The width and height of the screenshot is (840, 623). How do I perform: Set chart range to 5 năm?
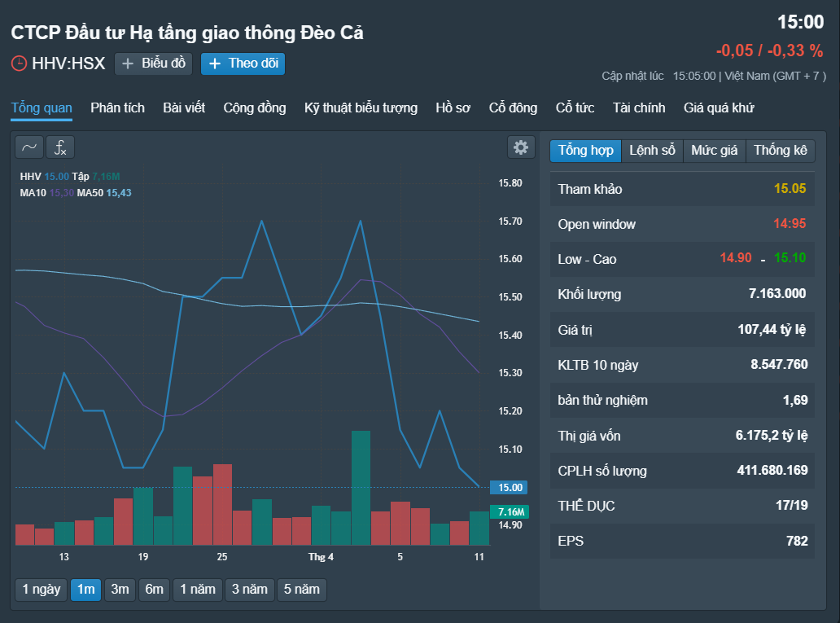point(302,590)
